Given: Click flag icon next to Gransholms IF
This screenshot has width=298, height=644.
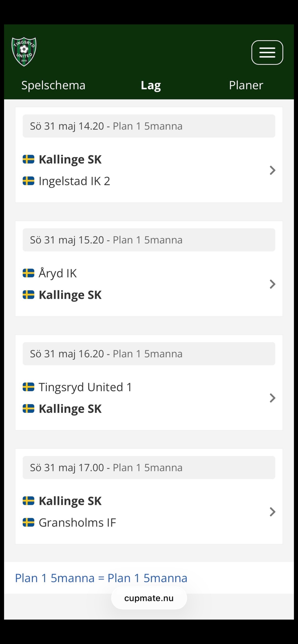Looking at the screenshot, I should (x=29, y=522).
